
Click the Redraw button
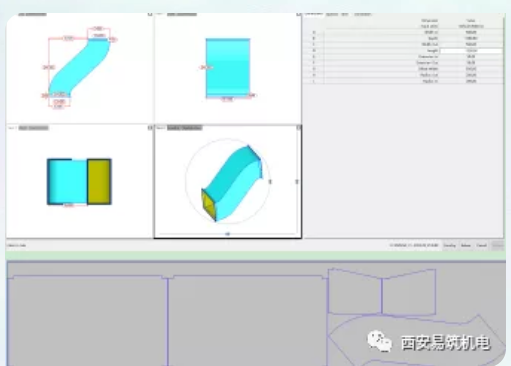click(x=466, y=246)
